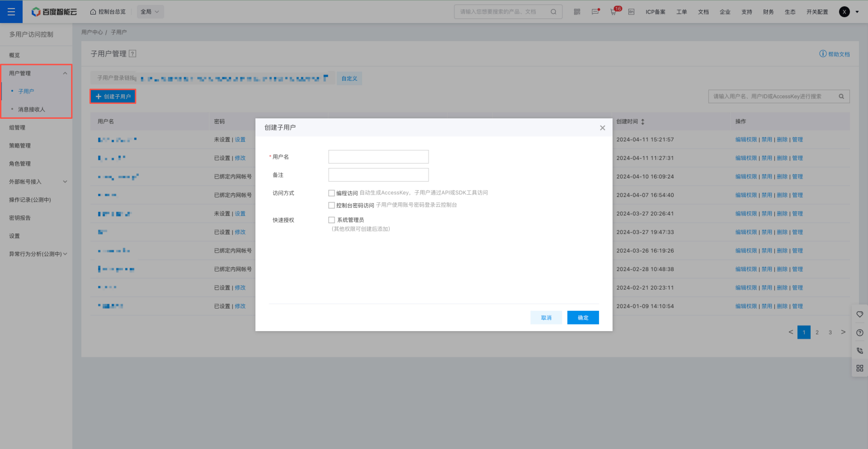This screenshot has width=868, height=449.
Task: Click the Baidu AI Cloud logo
Action: (x=54, y=12)
